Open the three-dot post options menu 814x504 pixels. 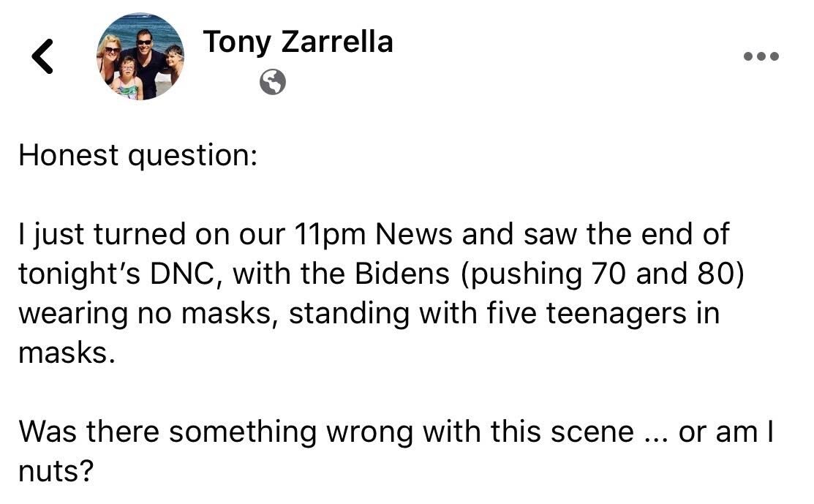[x=761, y=56]
